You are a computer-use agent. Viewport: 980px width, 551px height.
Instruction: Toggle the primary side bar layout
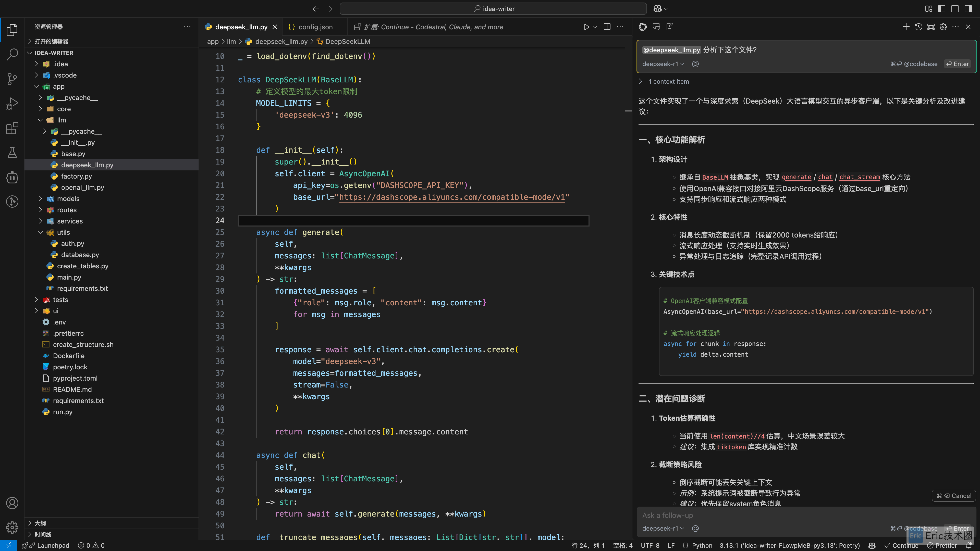pos(941,9)
